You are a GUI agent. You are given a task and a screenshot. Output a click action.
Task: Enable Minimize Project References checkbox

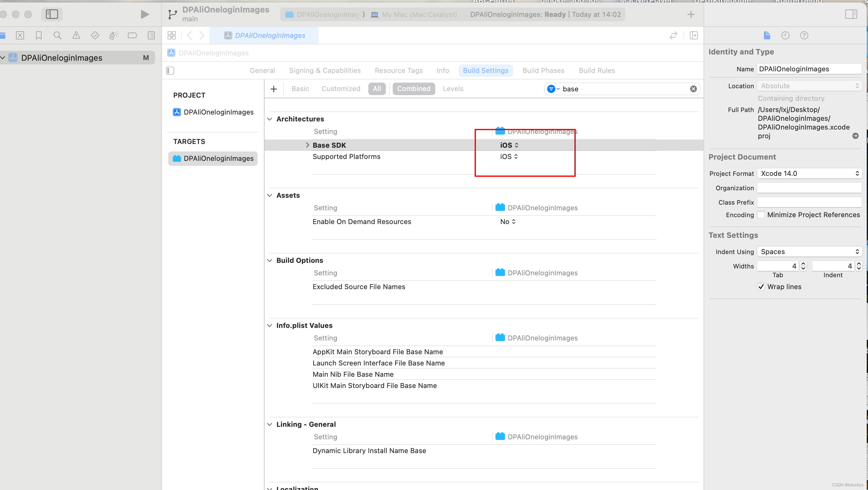click(x=761, y=215)
